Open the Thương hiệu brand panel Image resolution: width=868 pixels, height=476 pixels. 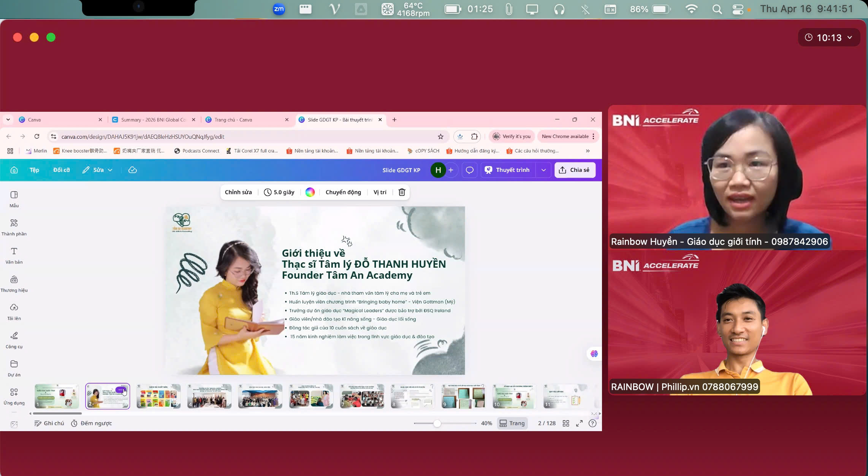(x=14, y=283)
